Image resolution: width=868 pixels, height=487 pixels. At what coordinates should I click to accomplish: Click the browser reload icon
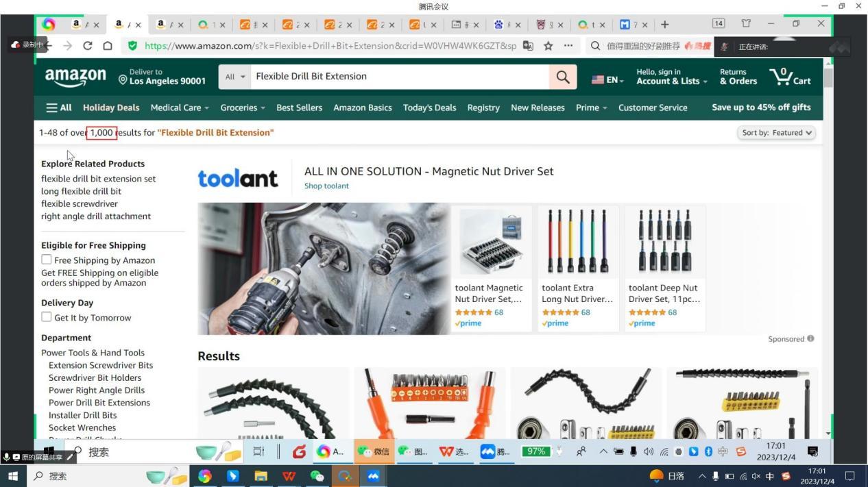(87, 46)
